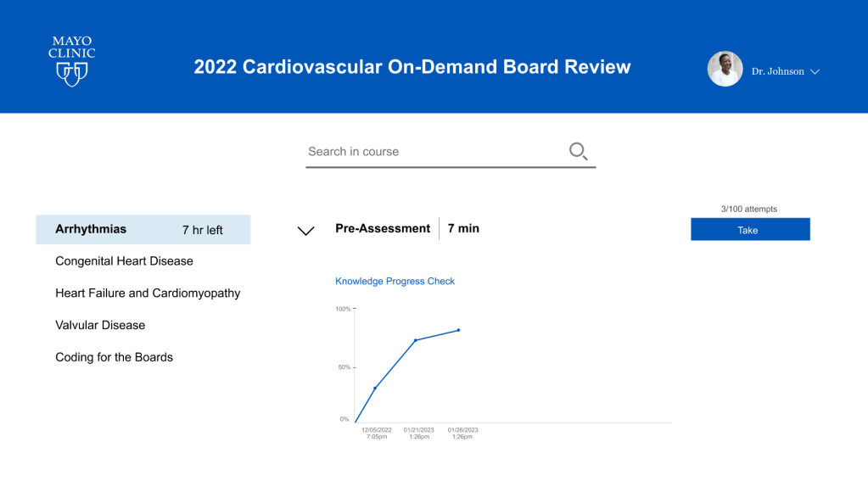Open the Valvular Disease module
This screenshot has height=481, width=868.
100,326
